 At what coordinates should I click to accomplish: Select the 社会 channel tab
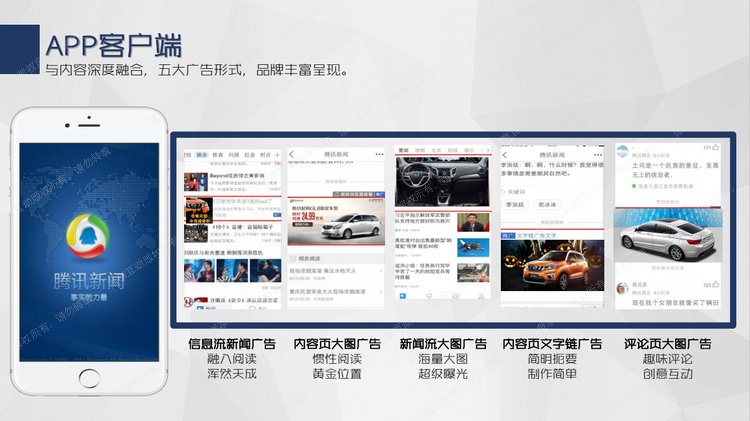point(249,155)
